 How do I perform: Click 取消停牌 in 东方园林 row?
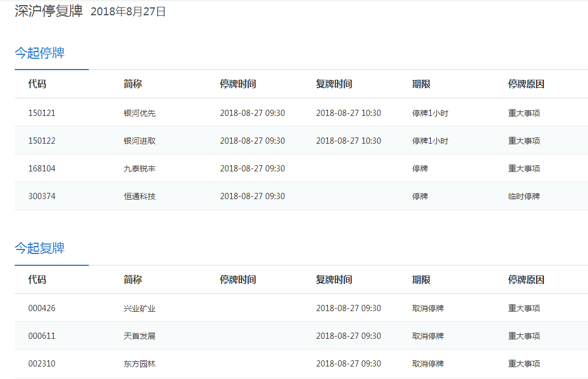pos(428,364)
